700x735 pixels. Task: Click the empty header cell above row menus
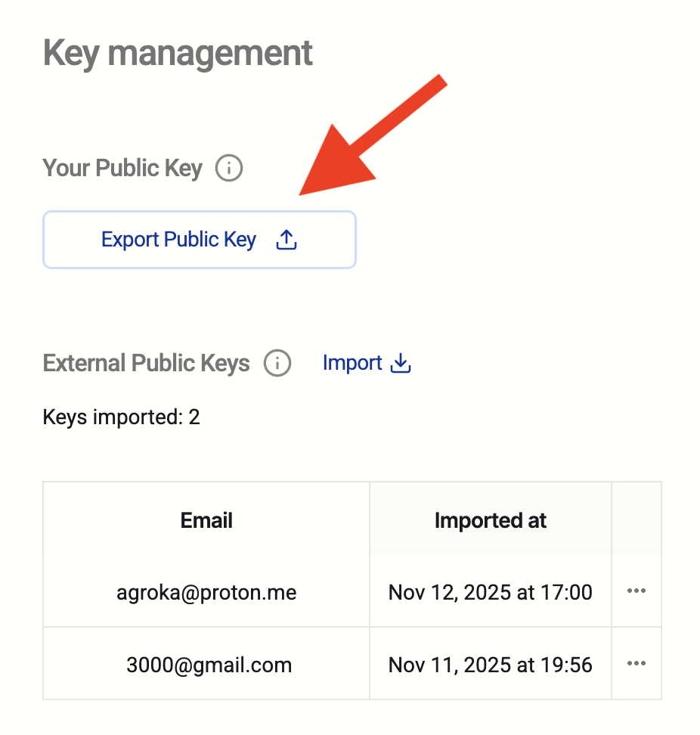(x=637, y=520)
